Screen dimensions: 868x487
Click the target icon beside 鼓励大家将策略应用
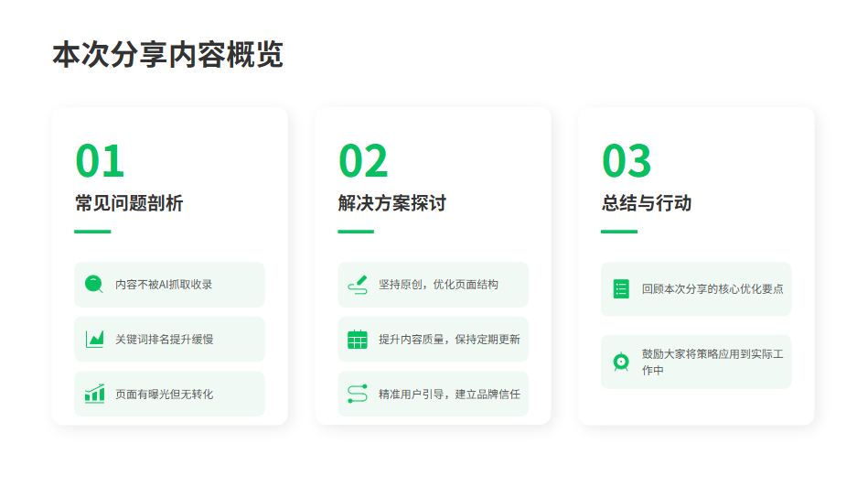(x=621, y=362)
